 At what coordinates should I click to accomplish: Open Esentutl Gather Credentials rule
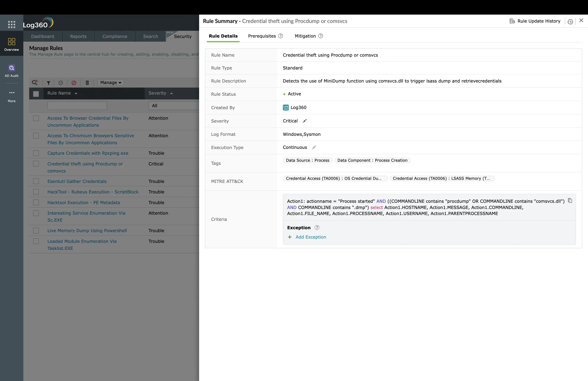click(77, 182)
